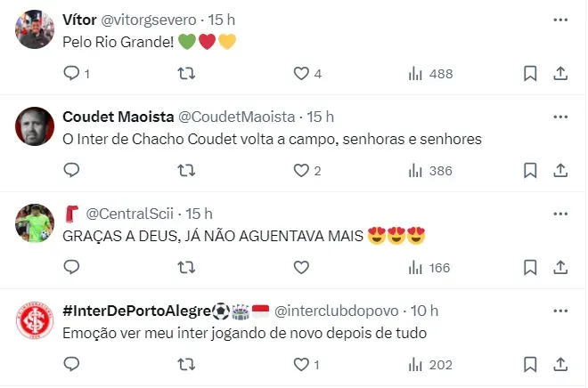Share the @CentralScii tweet
588x388 pixels.
(x=560, y=267)
